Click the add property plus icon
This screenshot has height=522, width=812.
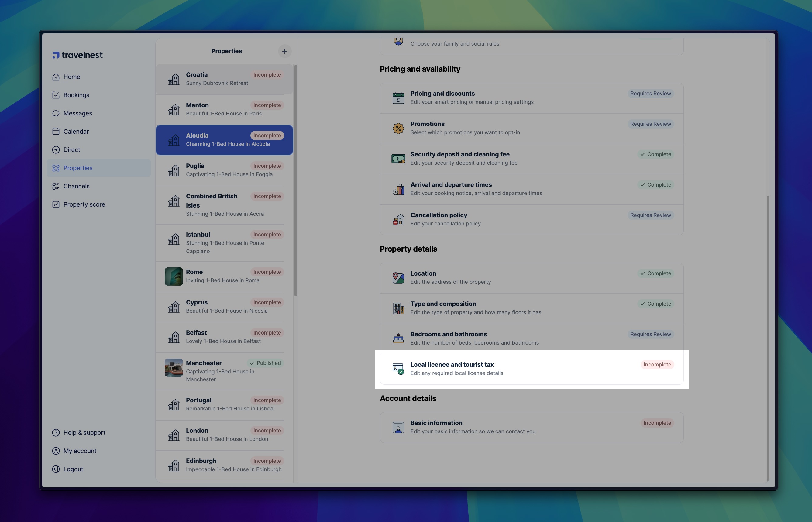(x=284, y=51)
